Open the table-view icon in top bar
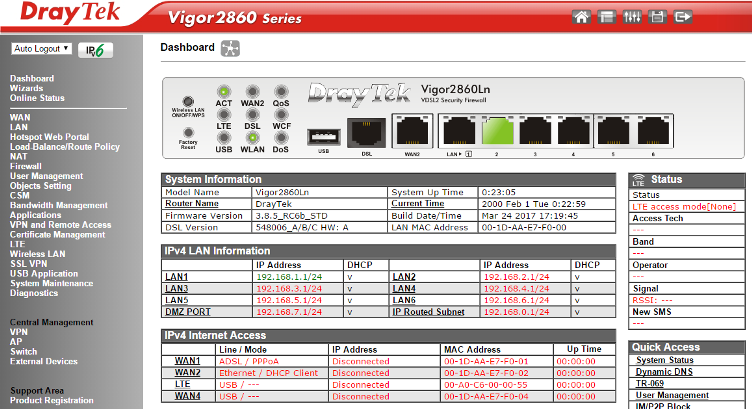752x409 pixels. point(606,17)
